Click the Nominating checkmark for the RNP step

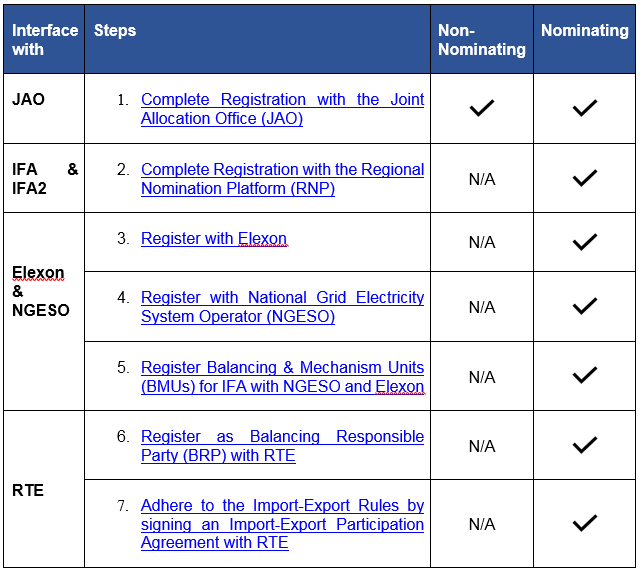tap(585, 178)
